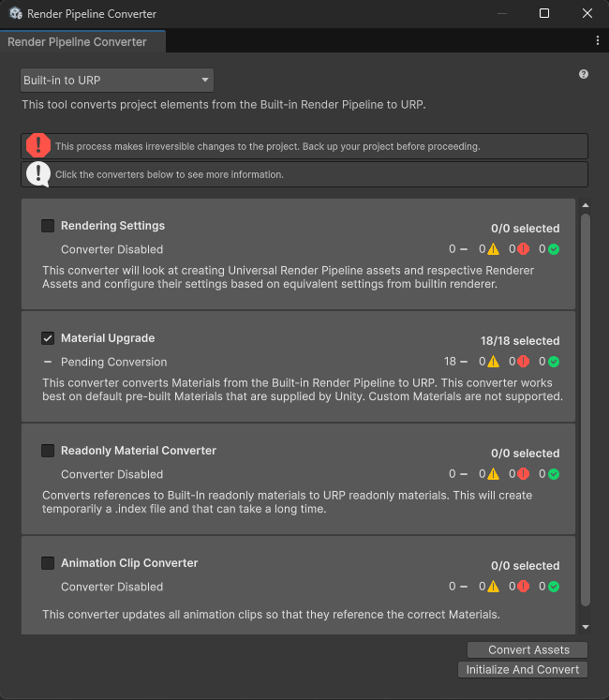
Task: Click the white info speech bubble icon
Action: 38,173
